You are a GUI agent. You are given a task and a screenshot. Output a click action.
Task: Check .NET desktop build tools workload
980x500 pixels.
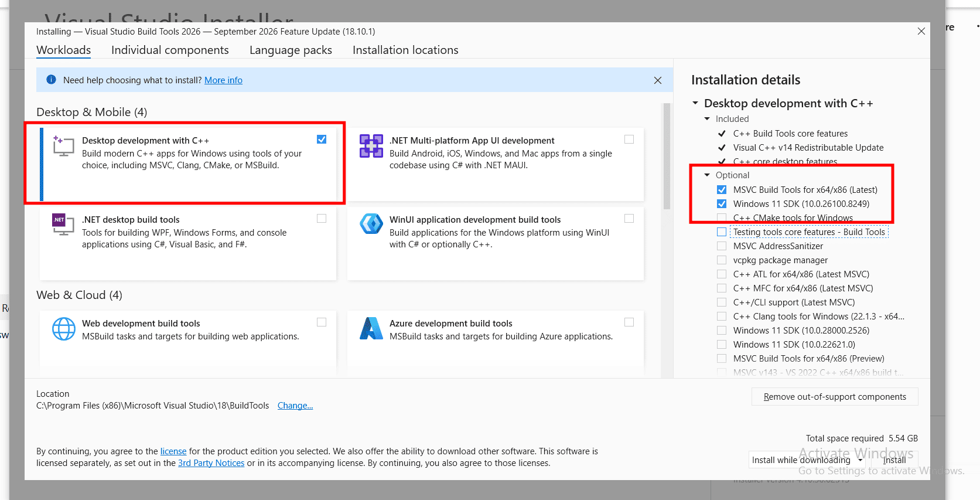tap(322, 219)
